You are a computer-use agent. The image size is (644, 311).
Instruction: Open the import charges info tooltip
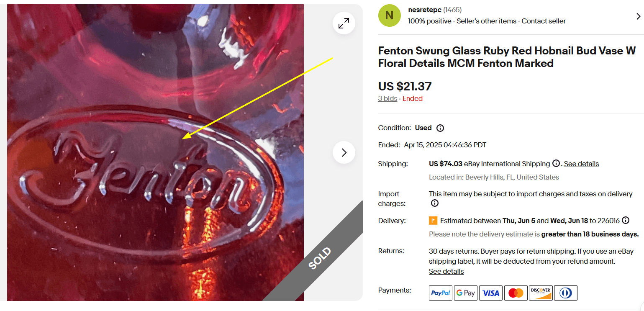(x=434, y=203)
